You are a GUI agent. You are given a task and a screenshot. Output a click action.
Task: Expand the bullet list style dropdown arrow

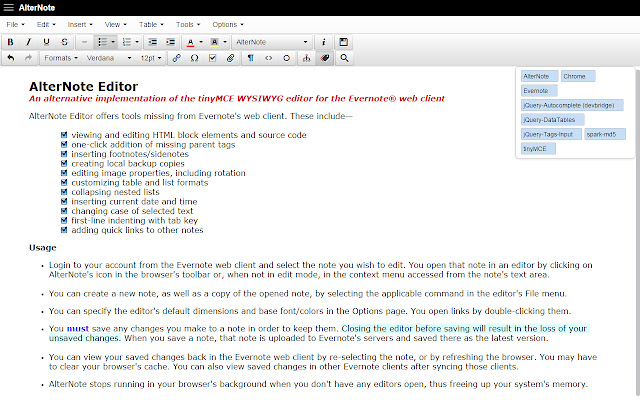point(113,42)
